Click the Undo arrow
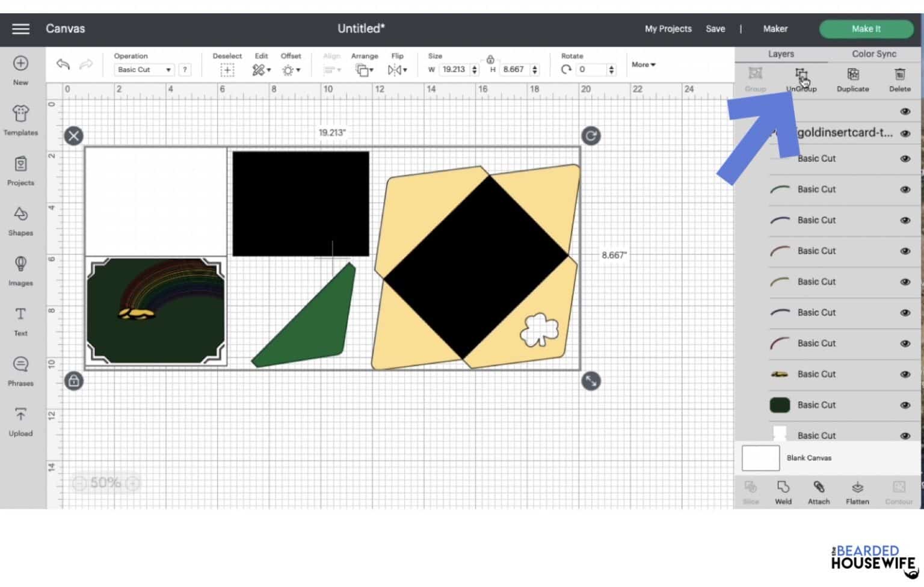This screenshot has height=587, width=924. click(63, 64)
